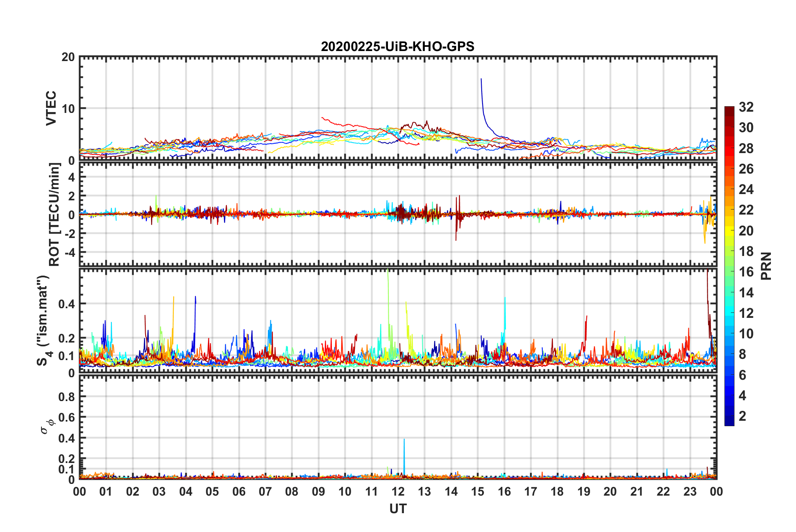Click the orange ROT dip near 23:30 UT
The height and width of the screenshot is (532, 796).
pyautogui.click(x=705, y=234)
